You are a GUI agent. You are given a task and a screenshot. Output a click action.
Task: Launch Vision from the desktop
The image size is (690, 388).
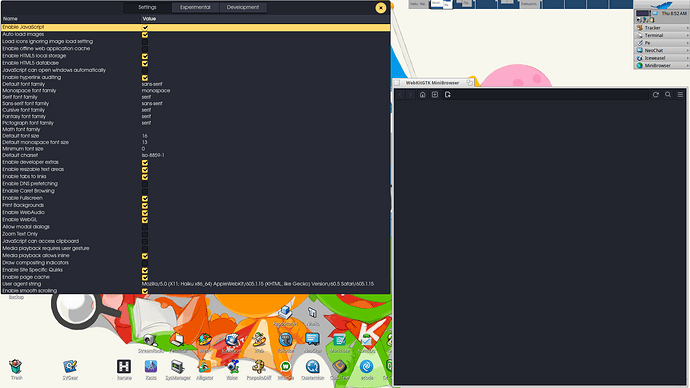click(232, 370)
